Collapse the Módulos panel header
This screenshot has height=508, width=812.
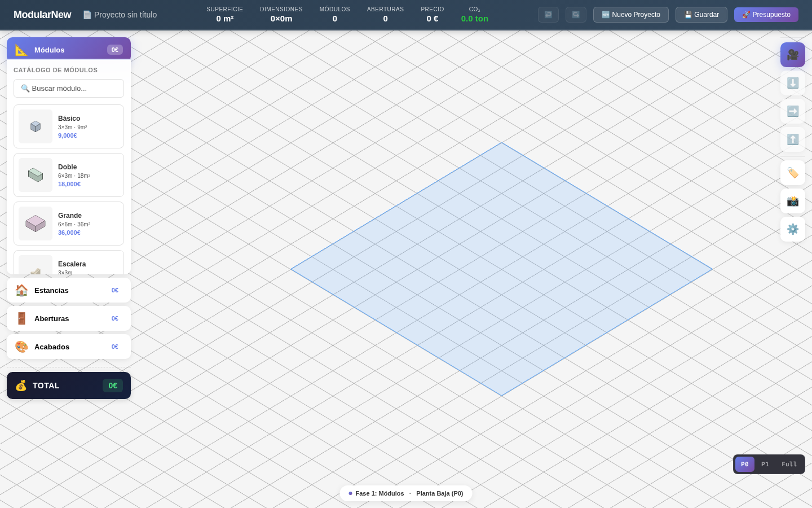coord(69,50)
